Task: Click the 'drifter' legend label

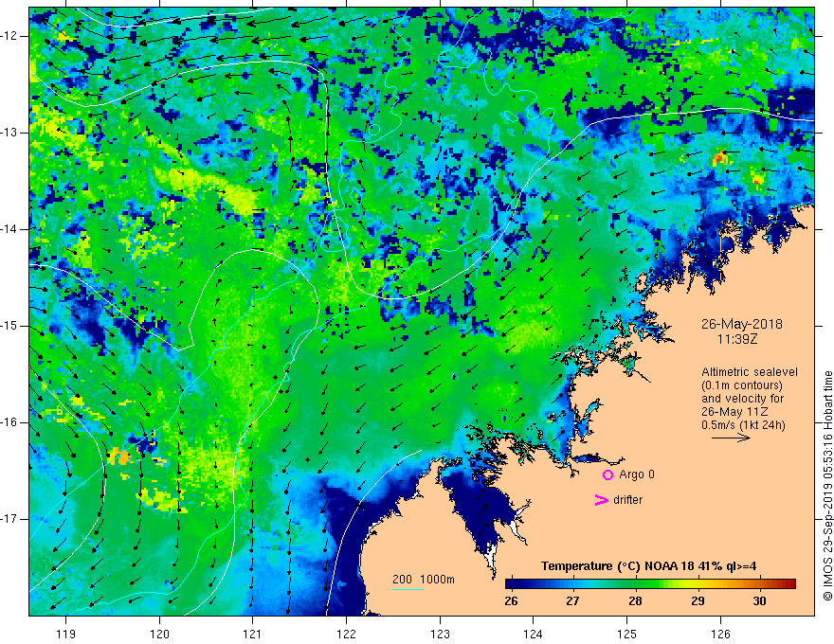Action: click(x=627, y=500)
